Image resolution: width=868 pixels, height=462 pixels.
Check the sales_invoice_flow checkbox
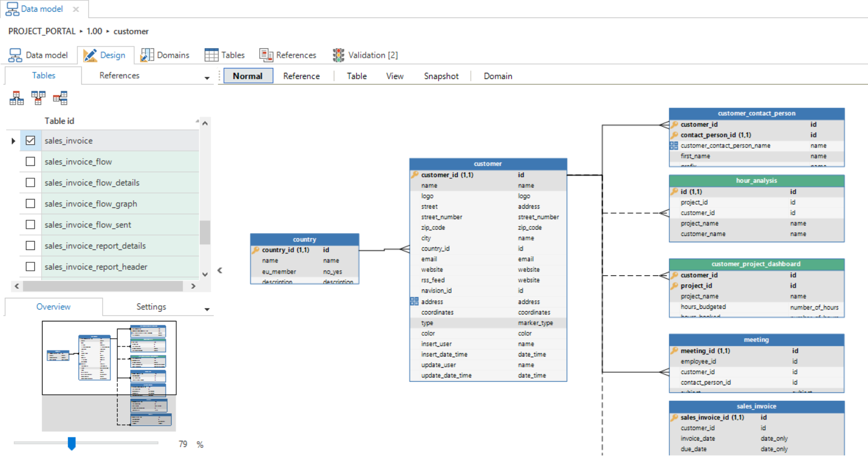click(x=30, y=161)
